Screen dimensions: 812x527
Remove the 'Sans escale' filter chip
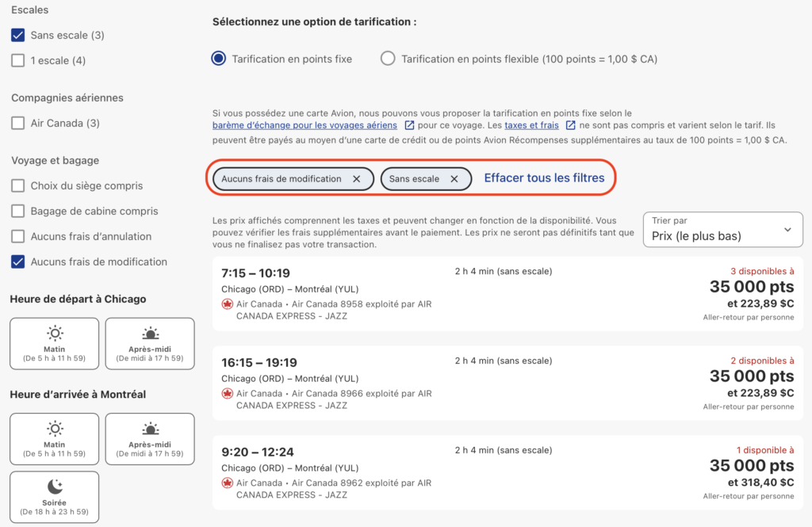454,179
